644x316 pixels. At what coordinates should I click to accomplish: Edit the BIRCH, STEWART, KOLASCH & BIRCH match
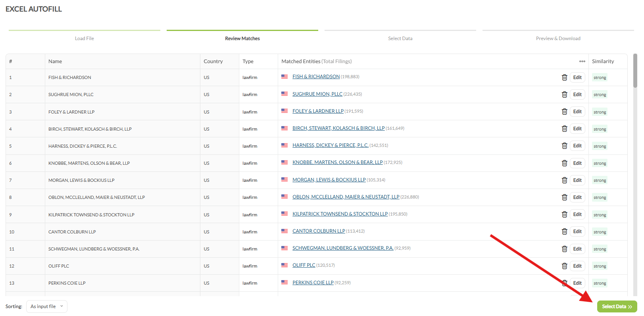pos(577,129)
